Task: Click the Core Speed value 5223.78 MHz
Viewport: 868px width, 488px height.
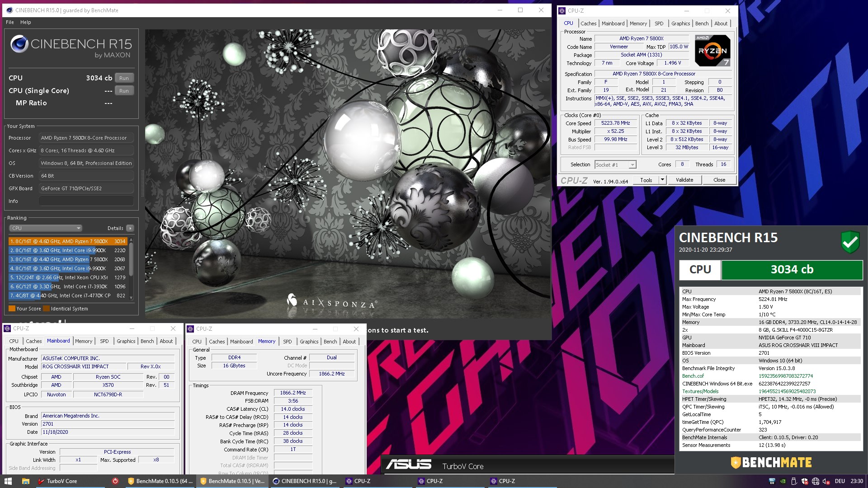Action: pos(615,123)
